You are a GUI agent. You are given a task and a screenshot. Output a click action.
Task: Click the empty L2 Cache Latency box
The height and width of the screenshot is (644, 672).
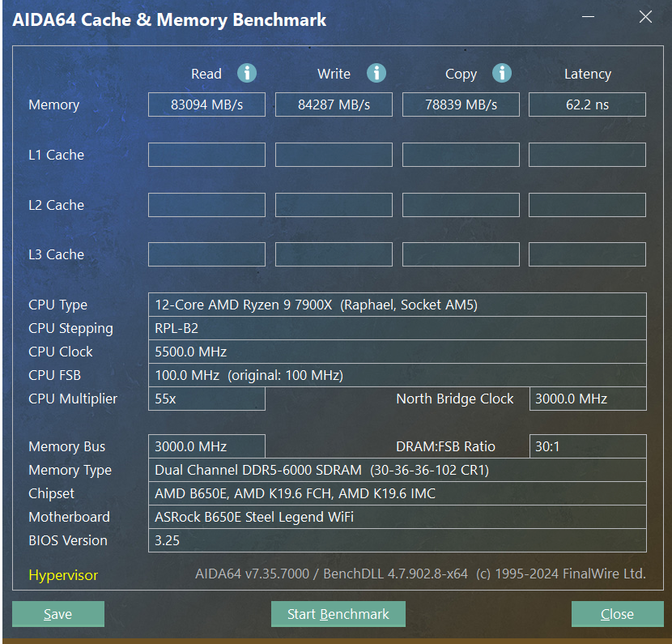pyautogui.click(x=587, y=205)
